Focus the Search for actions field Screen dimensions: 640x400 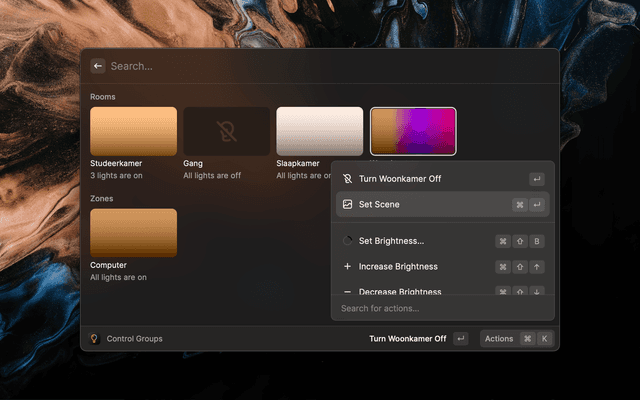[x=440, y=309]
